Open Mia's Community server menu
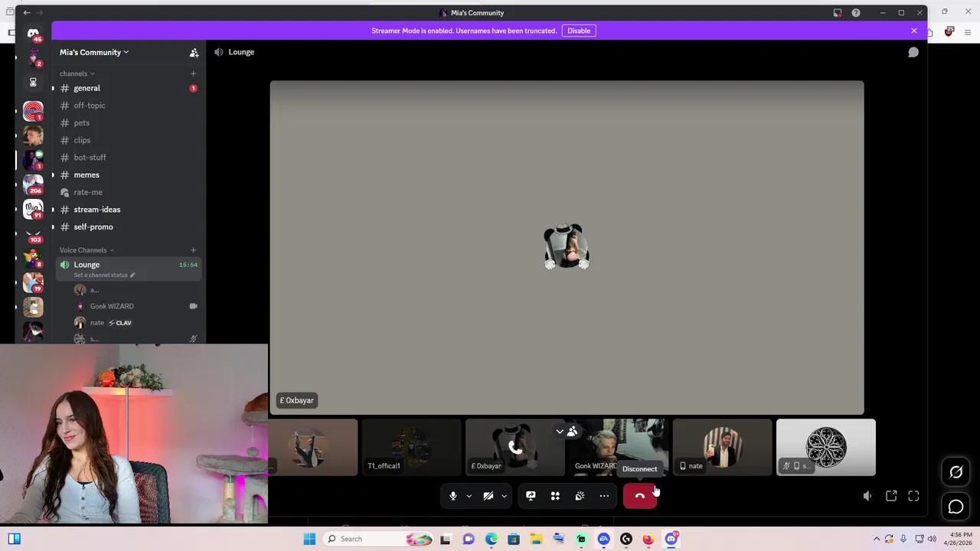 (x=94, y=52)
